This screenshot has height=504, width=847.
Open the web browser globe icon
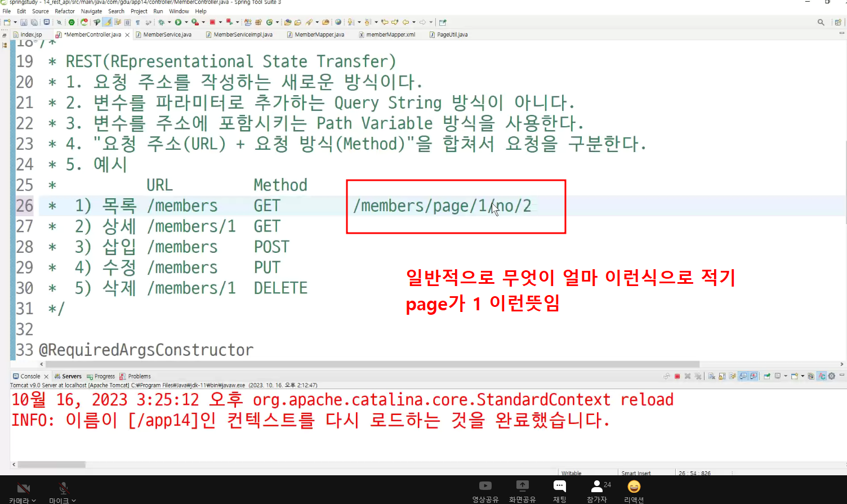(x=338, y=23)
